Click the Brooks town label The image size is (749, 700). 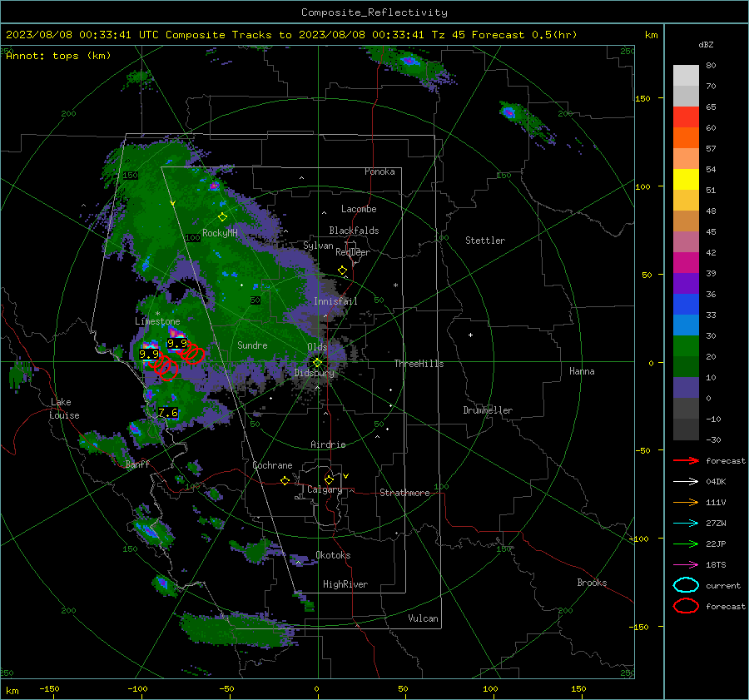click(x=592, y=583)
